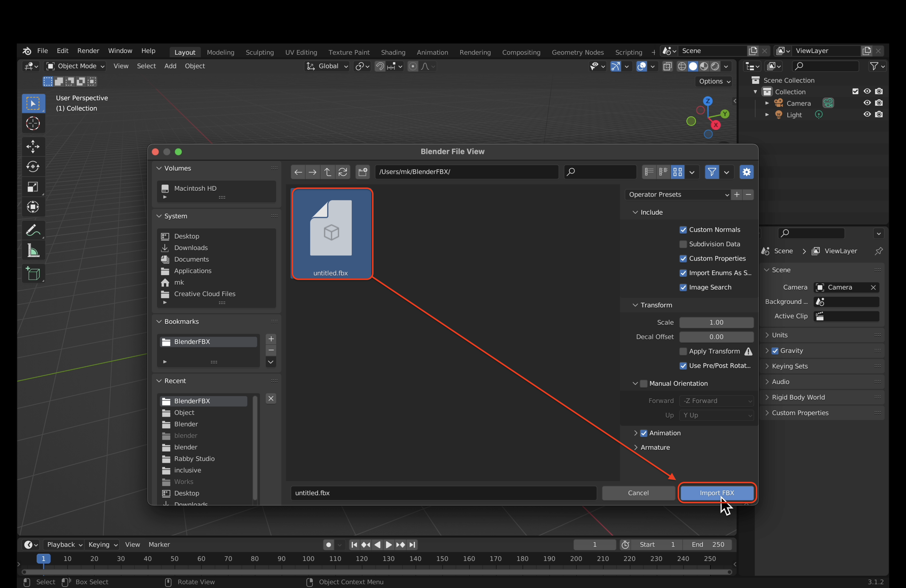Toggle Gravity checkbox in Scene properties
The image size is (906, 588).
click(x=775, y=351)
